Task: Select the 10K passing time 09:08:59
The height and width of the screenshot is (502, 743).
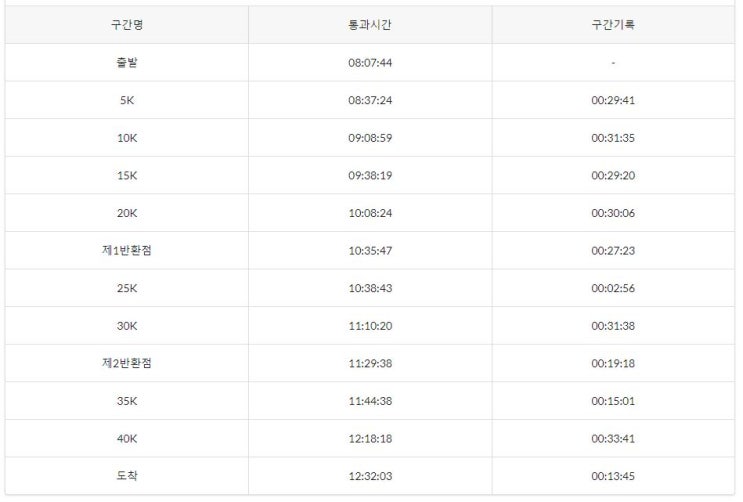Action: click(370, 138)
